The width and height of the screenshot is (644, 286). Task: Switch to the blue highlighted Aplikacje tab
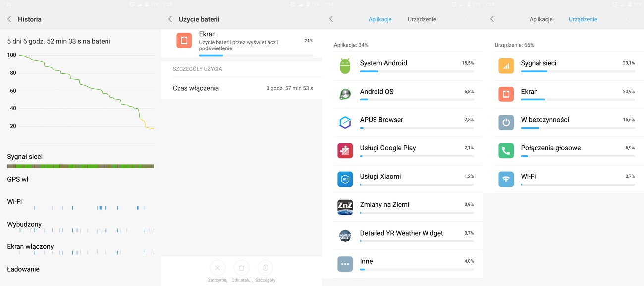tap(380, 19)
